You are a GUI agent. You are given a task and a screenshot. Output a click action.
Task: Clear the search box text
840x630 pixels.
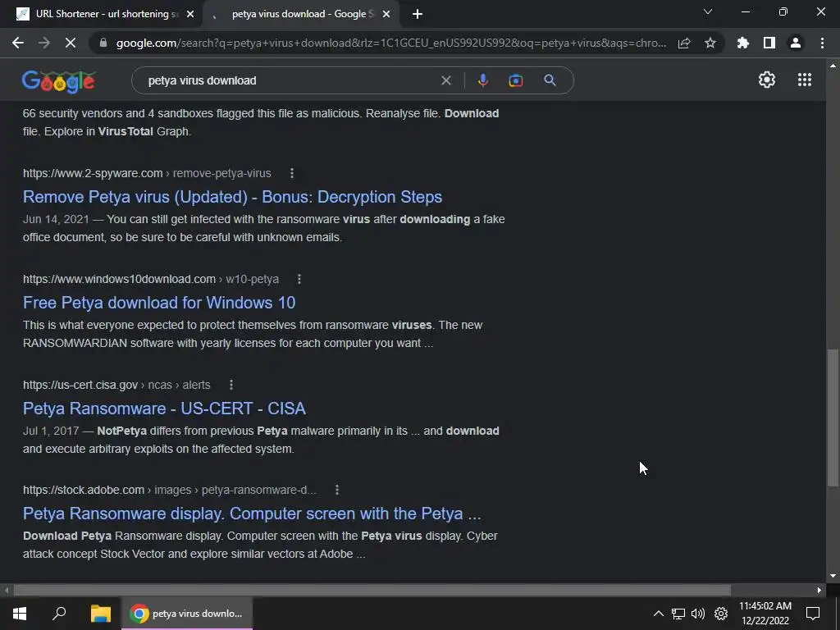pyautogui.click(x=445, y=80)
